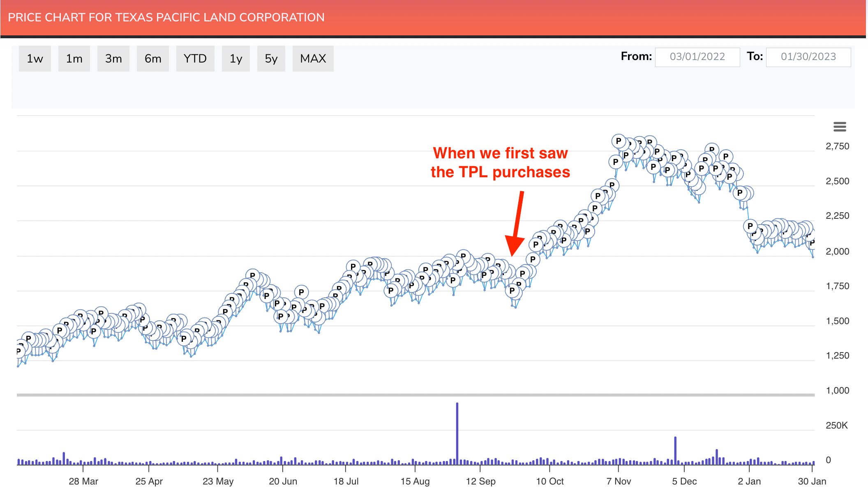The image size is (868, 496).
Task: Switch chart to 6m range
Action: click(x=152, y=59)
